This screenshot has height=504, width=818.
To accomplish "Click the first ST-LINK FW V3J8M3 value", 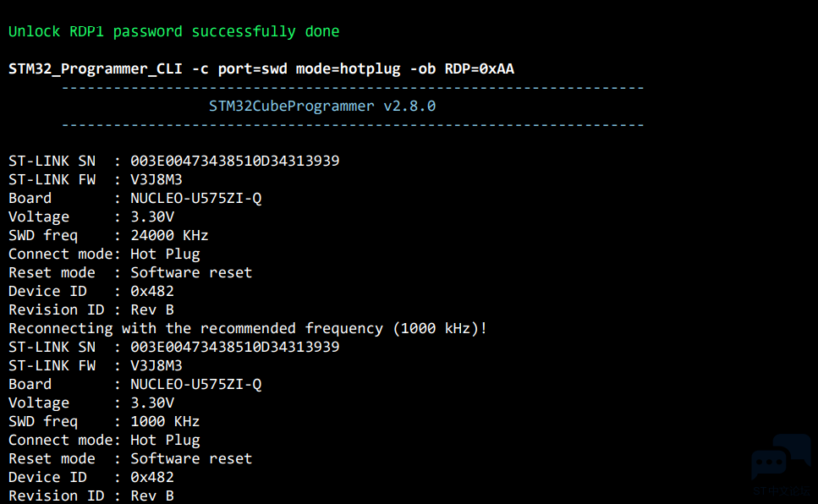I will pyautogui.click(x=156, y=179).
